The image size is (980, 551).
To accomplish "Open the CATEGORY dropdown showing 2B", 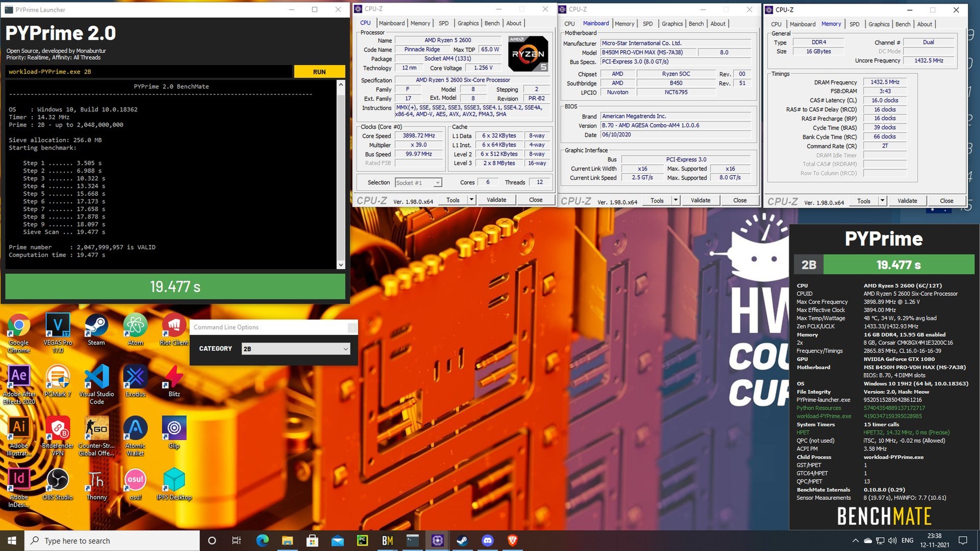I will [296, 349].
